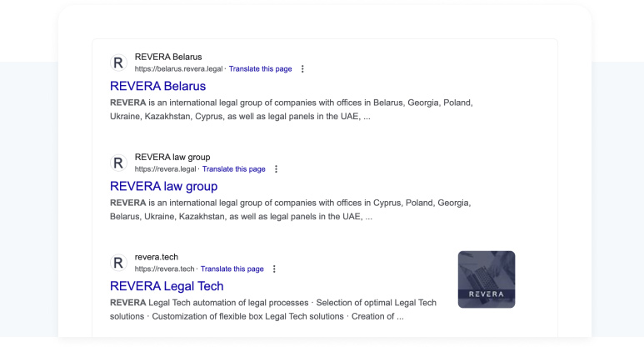The width and height of the screenshot is (644, 347).
Task: Open the REVERA law group title link
Action: coord(163,186)
